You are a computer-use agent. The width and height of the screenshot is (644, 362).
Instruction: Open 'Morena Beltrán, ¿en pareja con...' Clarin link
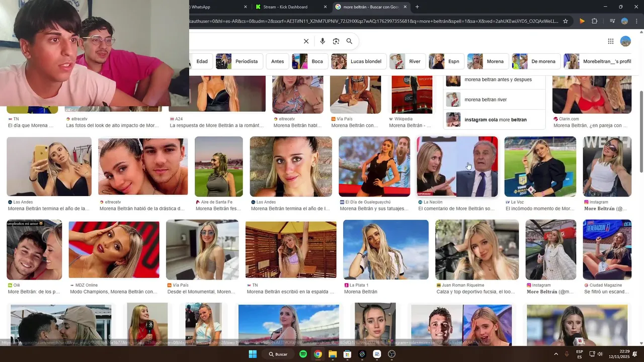[x=591, y=126]
